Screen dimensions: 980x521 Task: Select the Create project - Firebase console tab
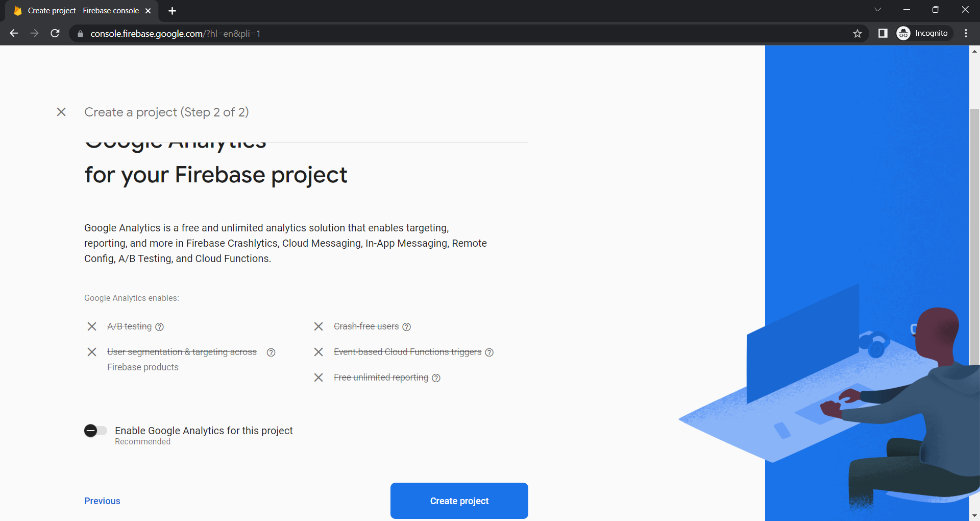click(x=83, y=11)
